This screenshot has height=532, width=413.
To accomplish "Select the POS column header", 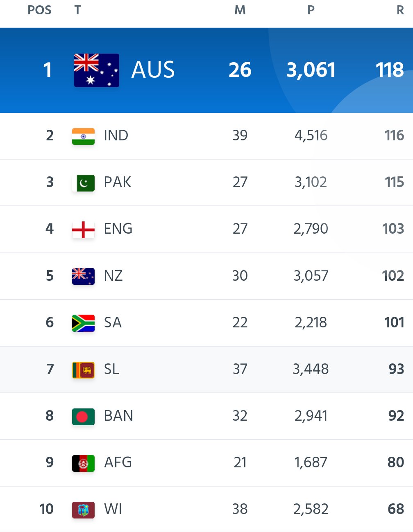I will 40,10.
